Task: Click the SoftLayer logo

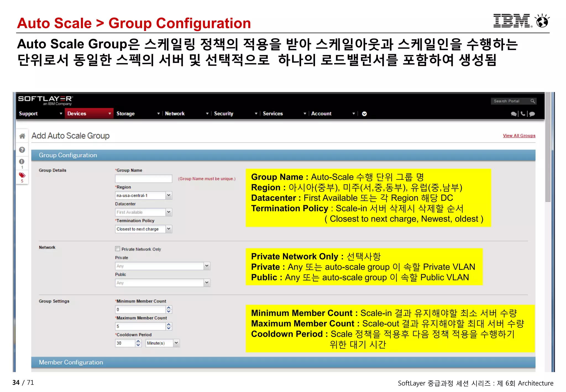Action: click(45, 100)
